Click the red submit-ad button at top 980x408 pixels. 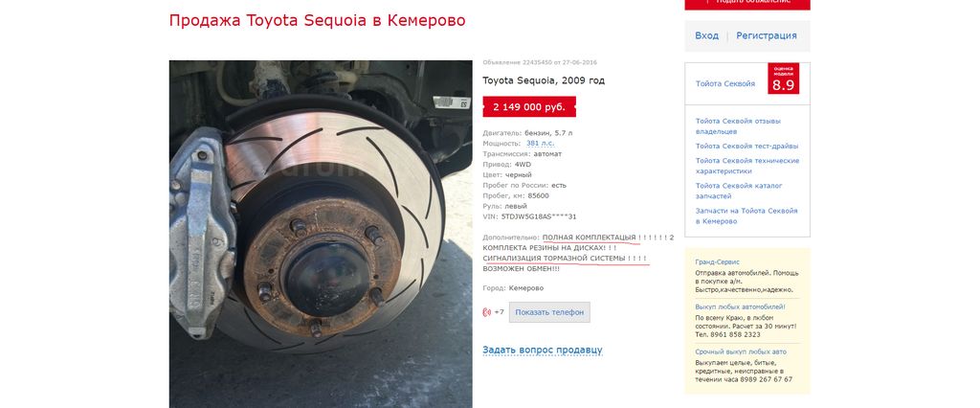click(746, 4)
